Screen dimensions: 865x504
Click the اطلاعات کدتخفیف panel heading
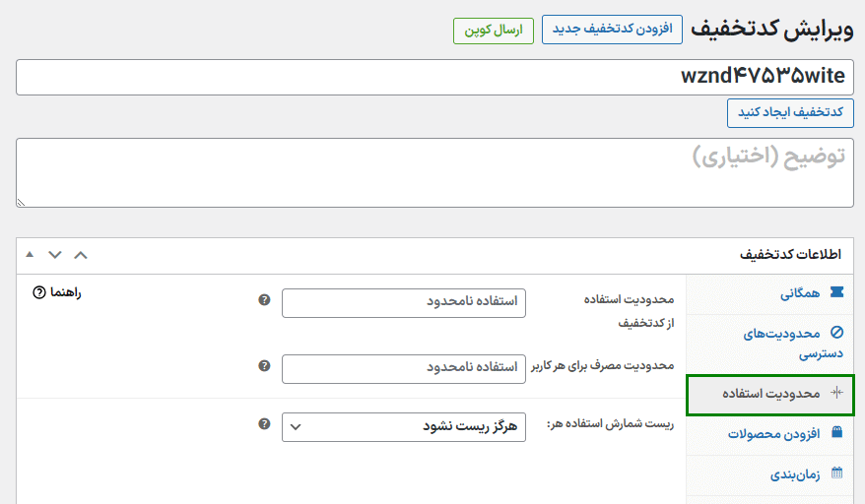(790, 255)
